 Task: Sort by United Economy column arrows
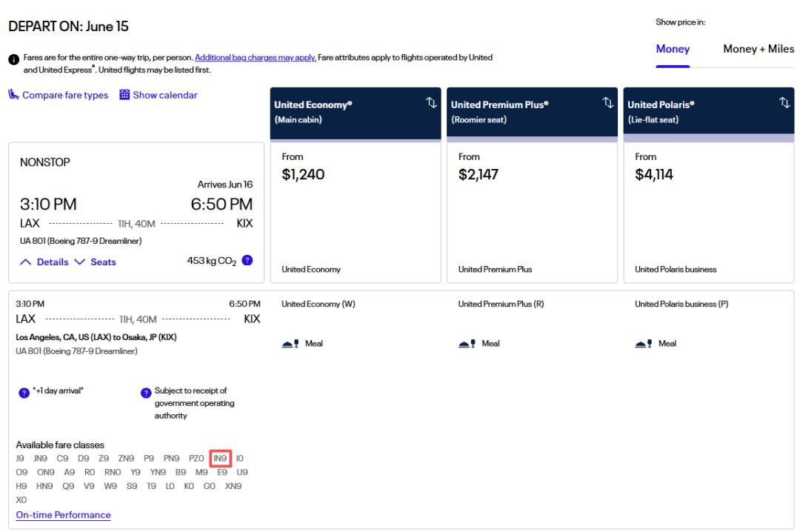[432, 103]
